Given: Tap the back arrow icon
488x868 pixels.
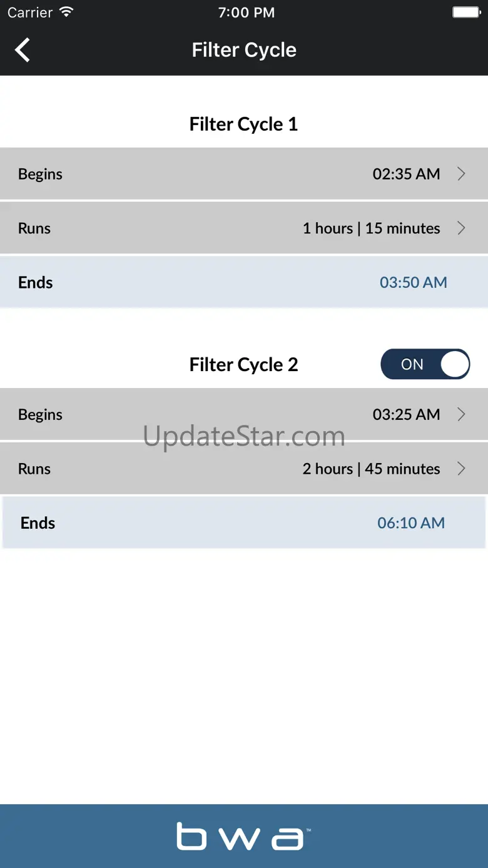Looking at the screenshot, I should (23, 50).
